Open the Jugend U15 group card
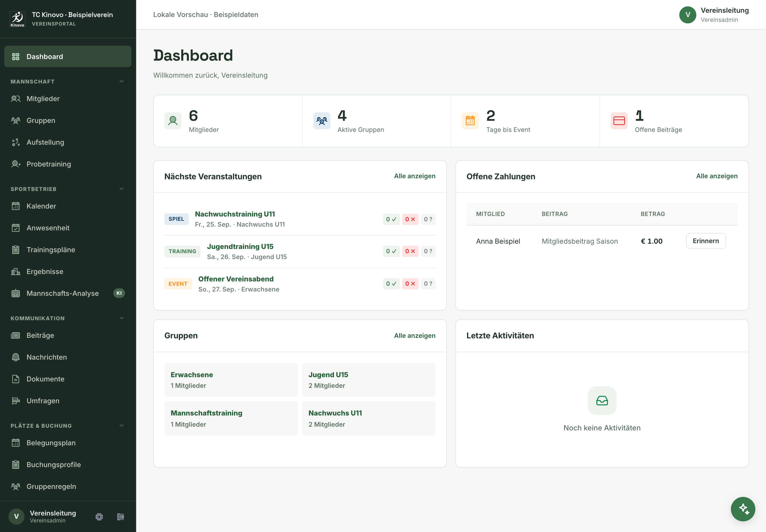 (369, 380)
